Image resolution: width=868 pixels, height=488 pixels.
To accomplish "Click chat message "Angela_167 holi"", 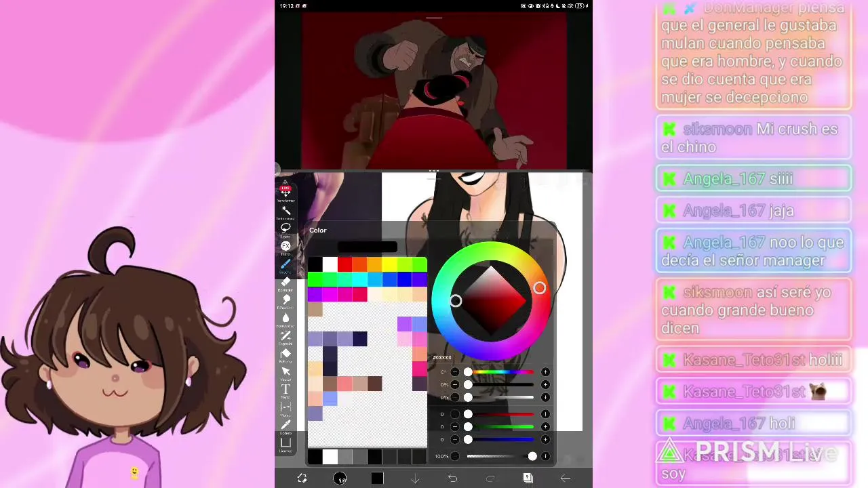I will (753, 424).
